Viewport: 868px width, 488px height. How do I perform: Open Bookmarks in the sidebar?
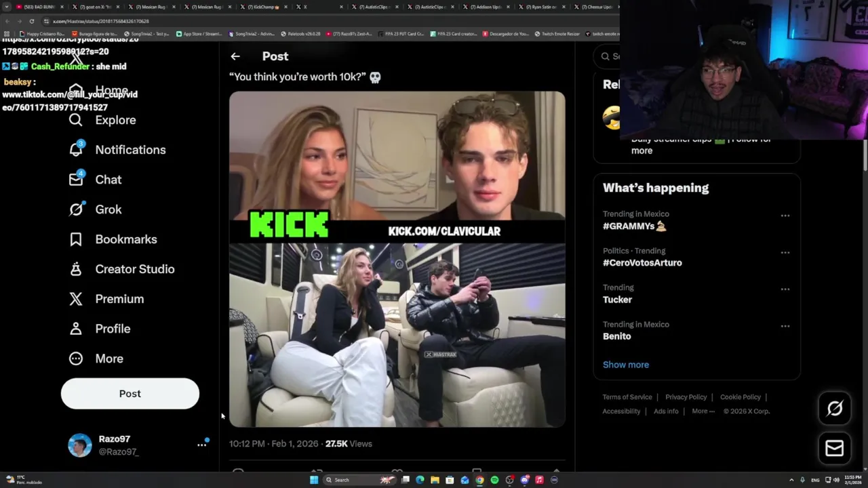pos(113,239)
